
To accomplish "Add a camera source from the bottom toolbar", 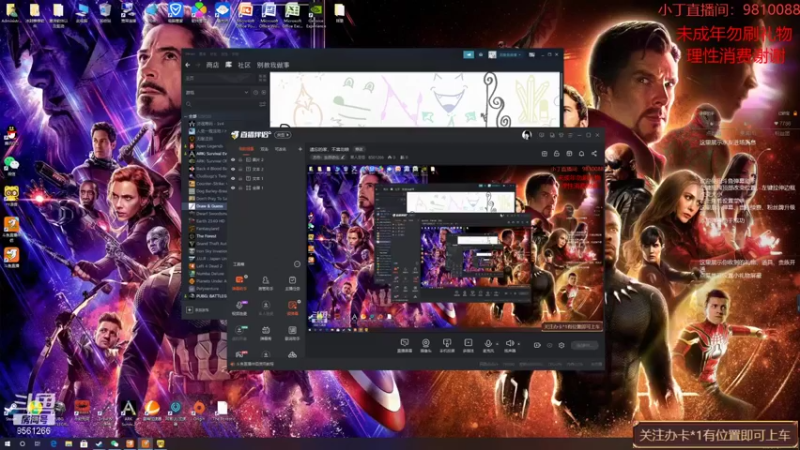I will [x=426, y=345].
